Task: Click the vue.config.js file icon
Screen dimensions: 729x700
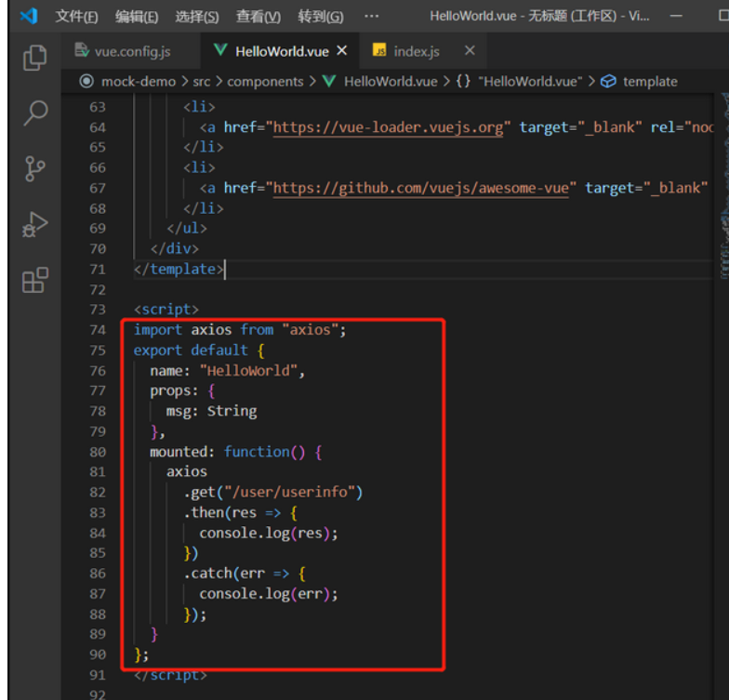Action: pyautogui.click(x=82, y=50)
